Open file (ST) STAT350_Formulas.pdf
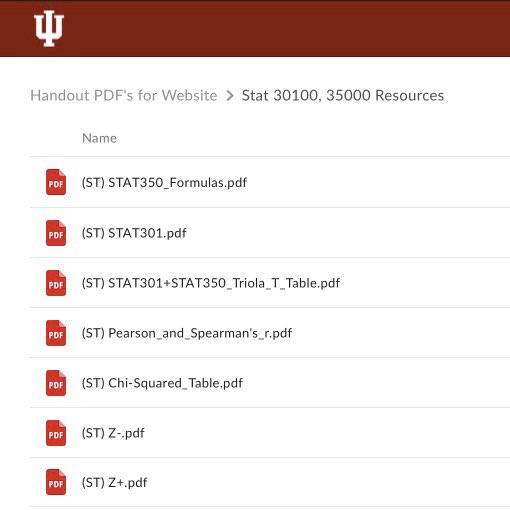The width and height of the screenshot is (510, 510). click(x=164, y=182)
